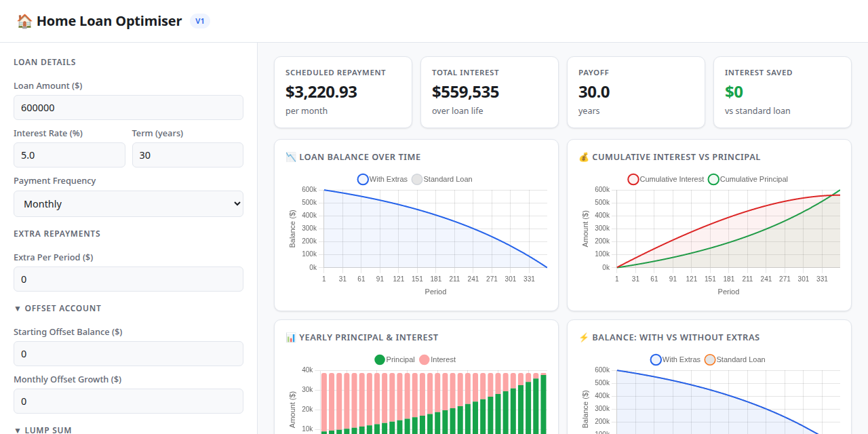Toggle With Extras legend in Balance comparison chart

point(675,360)
